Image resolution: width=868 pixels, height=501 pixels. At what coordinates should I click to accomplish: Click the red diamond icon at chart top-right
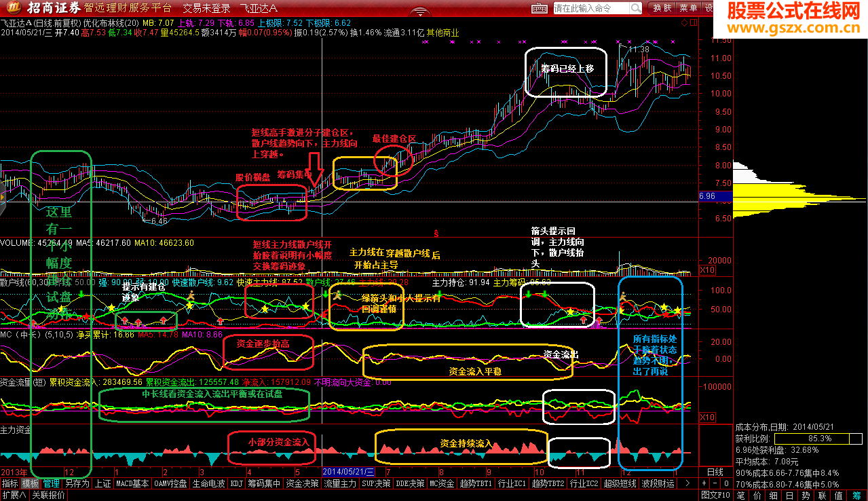point(684,22)
